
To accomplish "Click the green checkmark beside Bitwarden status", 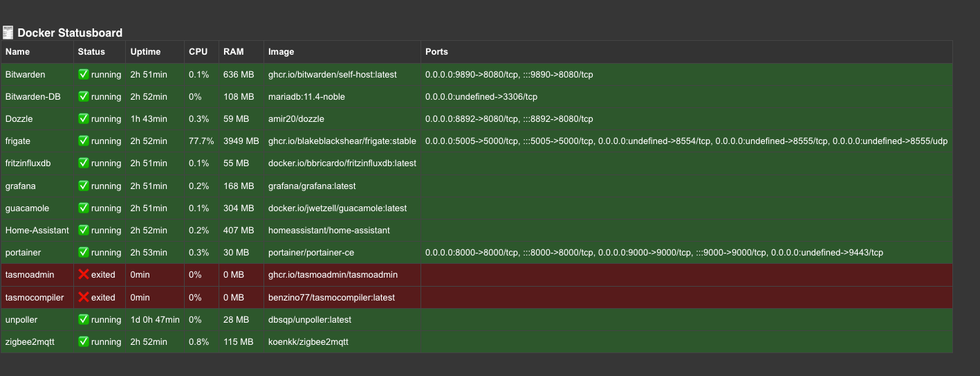I will 84,74.
